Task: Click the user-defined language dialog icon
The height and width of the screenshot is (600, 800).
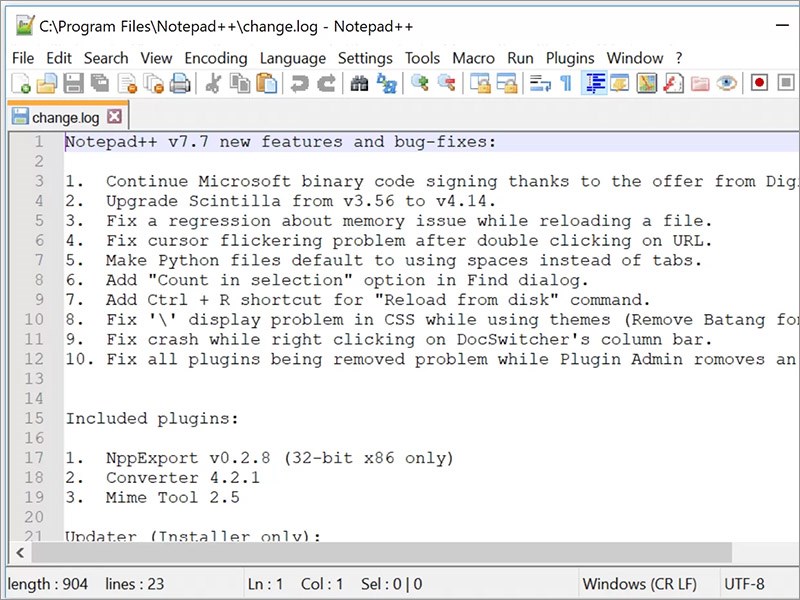Action: tap(620, 83)
